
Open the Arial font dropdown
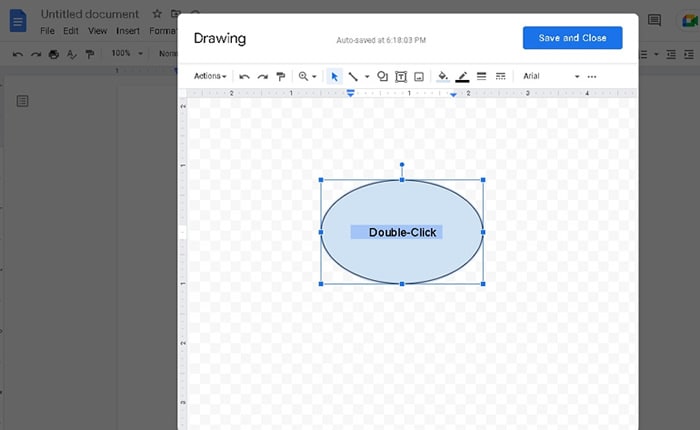coord(551,76)
